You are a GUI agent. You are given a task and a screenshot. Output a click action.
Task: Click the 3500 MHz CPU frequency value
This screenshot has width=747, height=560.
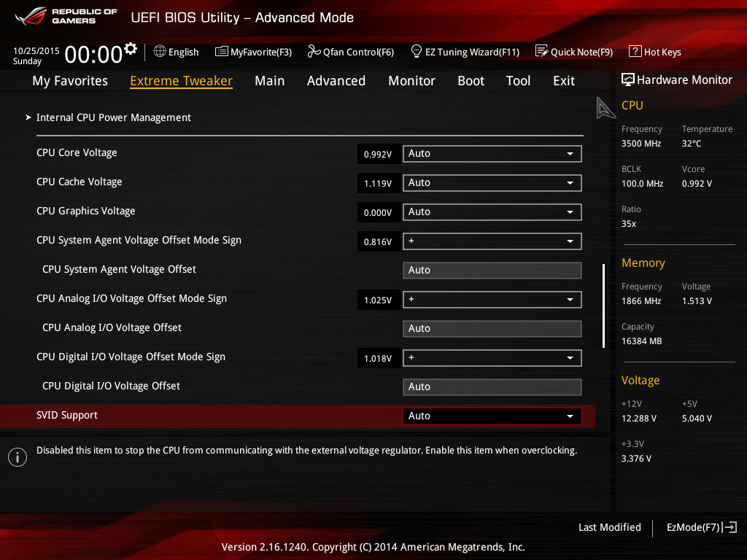[641, 144]
